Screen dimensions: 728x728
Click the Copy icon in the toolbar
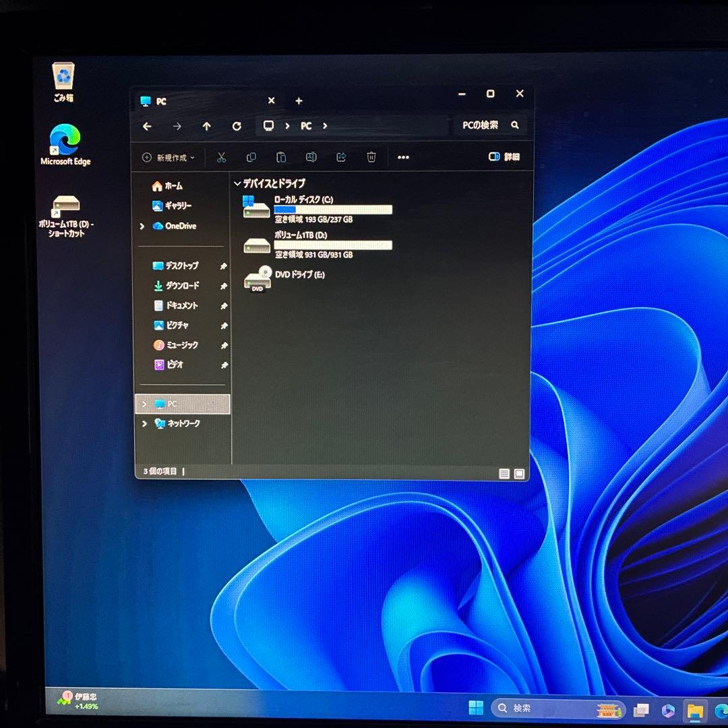[x=251, y=157]
